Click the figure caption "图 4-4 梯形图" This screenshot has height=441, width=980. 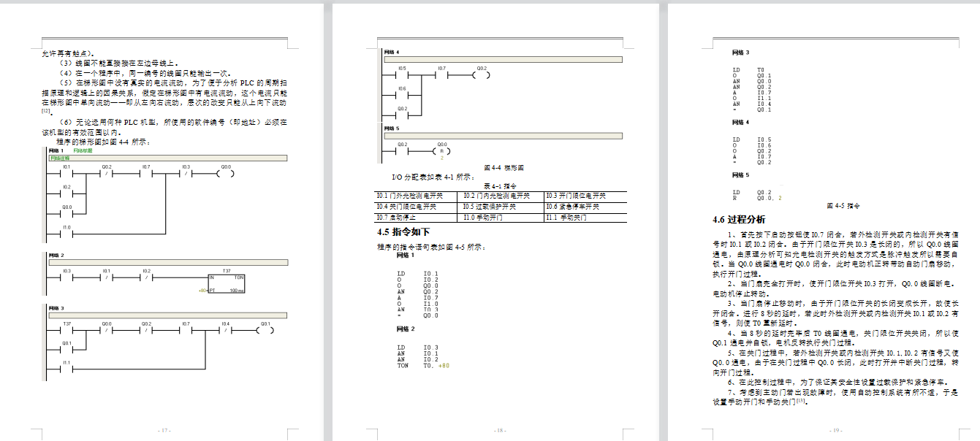point(504,168)
